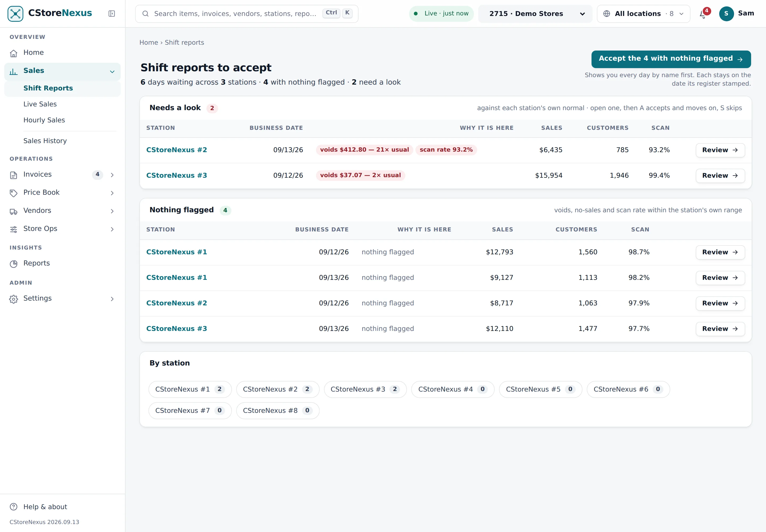Click the Help question mark icon
This screenshot has height=532, width=766.
coord(14,507)
